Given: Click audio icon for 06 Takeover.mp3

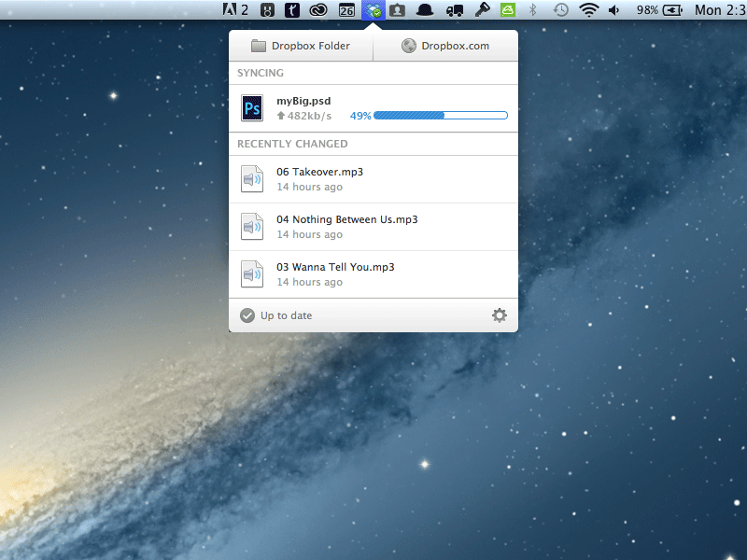Looking at the screenshot, I should click(x=252, y=179).
